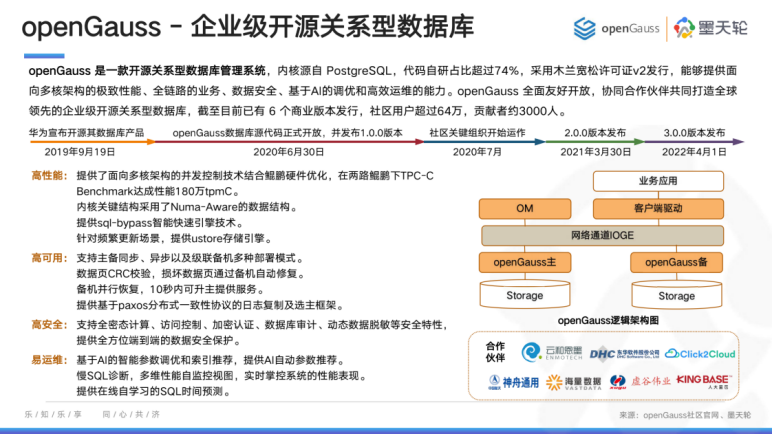Select the 客户端驱动 box in diagram

point(658,208)
